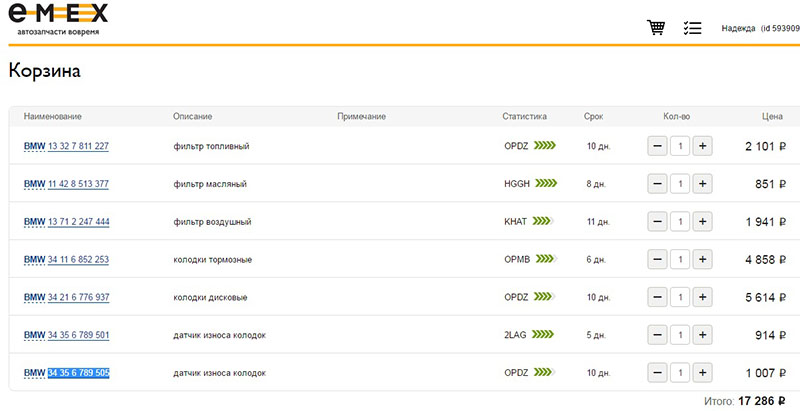
Task: Click quantity field for part 34 35 6 789 505
Action: [680, 373]
